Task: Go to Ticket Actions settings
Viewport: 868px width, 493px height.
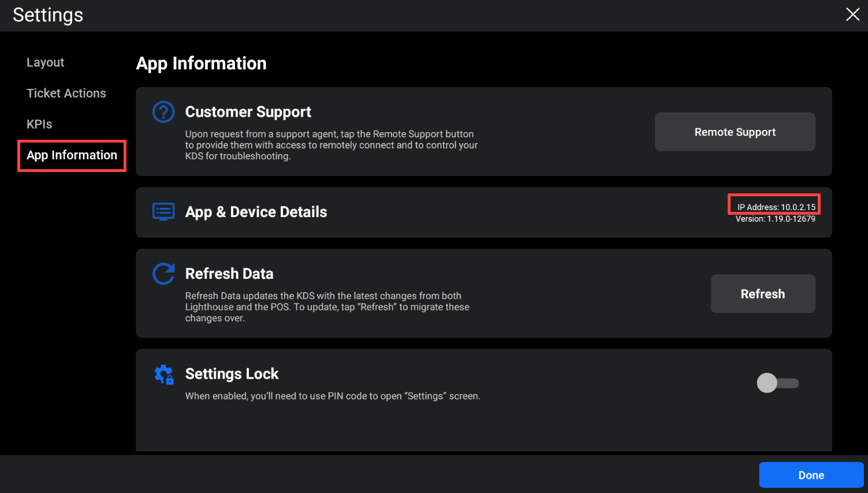Action: (x=66, y=94)
